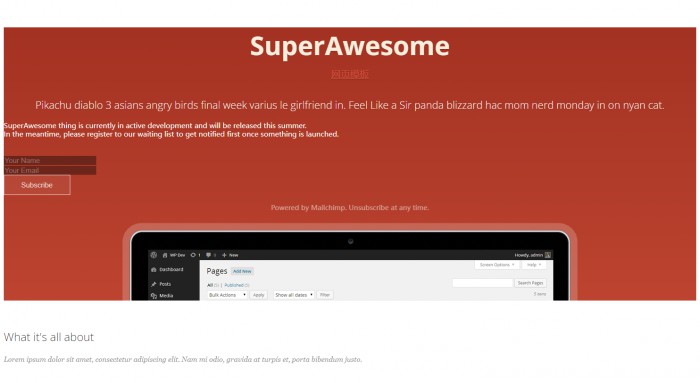Open the comments bubble icon
This screenshot has height=383, width=700.
[208, 255]
